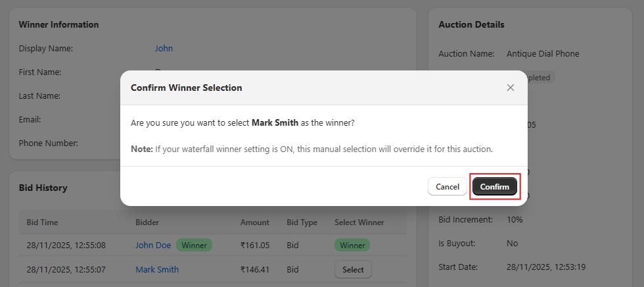This screenshot has width=644, height=287.
Task: Click the Winner badge beside John Doe
Action: click(x=194, y=246)
